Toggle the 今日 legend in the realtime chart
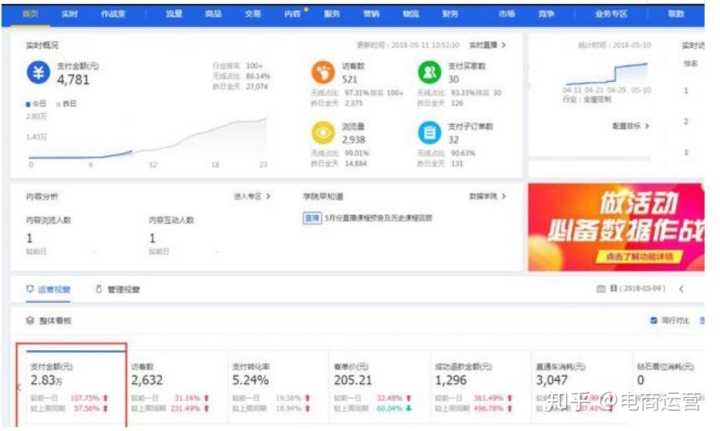 click(36, 104)
